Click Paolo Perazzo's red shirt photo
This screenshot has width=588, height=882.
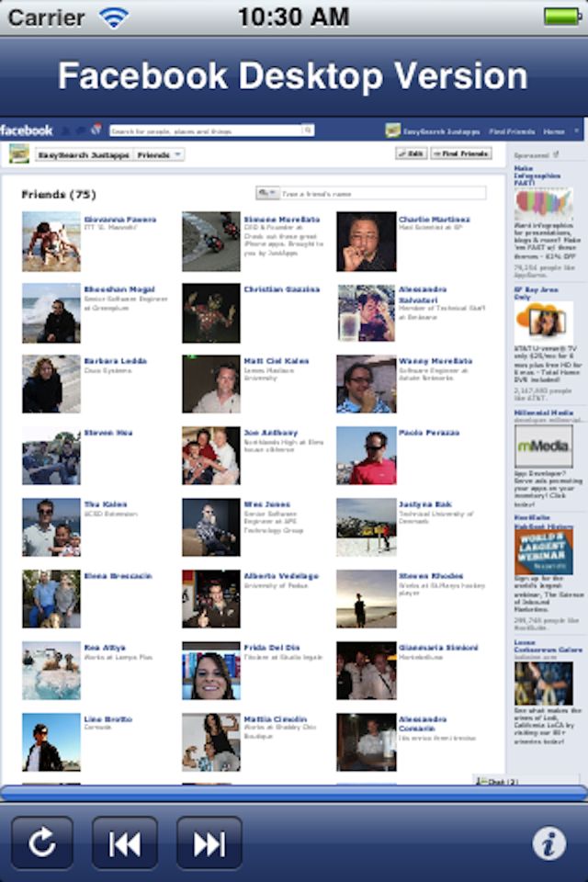point(367,455)
